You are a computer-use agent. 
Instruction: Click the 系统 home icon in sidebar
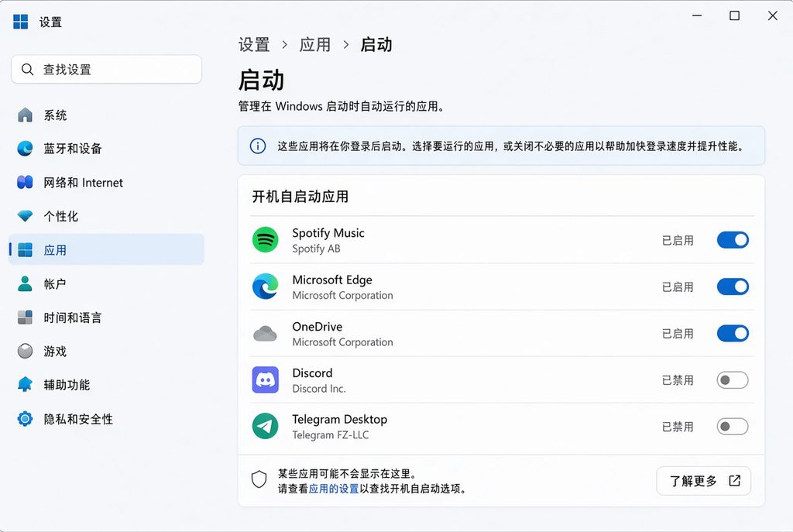pyautogui.click(x=25, y=115)
